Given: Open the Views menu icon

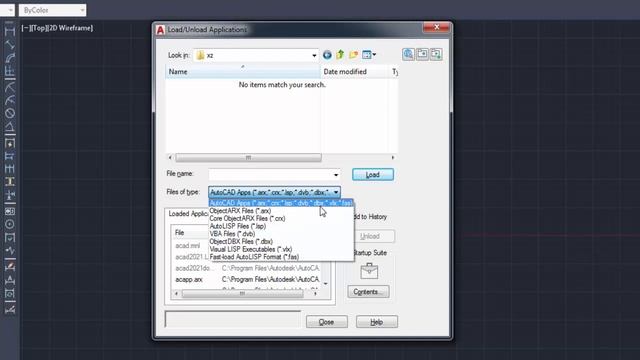Looking at the screenshot, I should (369, 55).
